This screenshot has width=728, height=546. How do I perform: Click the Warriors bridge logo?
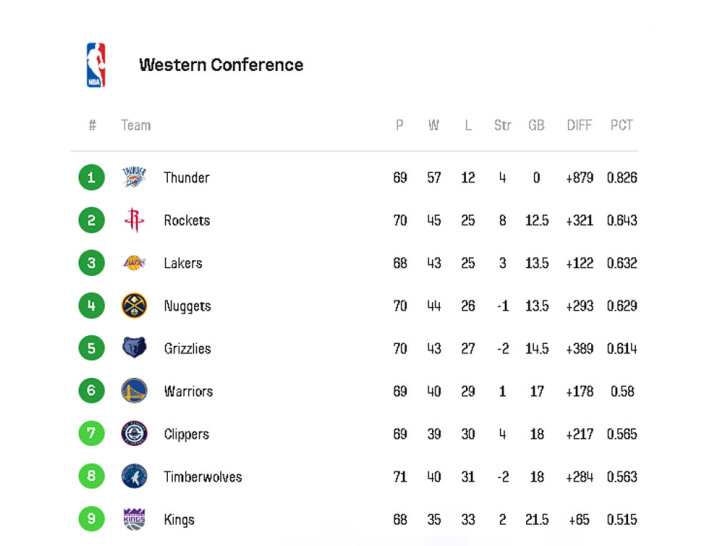134,390
